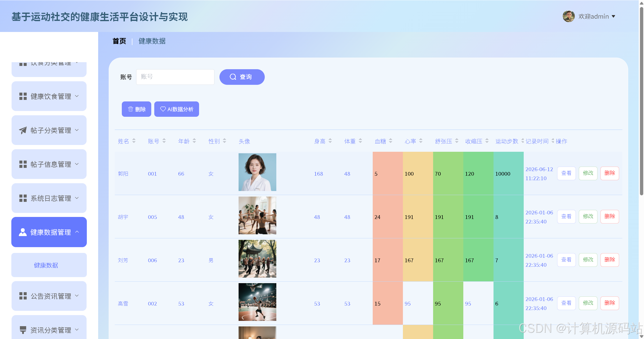Expand 资讯分类管理 chevron
This screenshot has height=339, width=644.
point(77,330)
